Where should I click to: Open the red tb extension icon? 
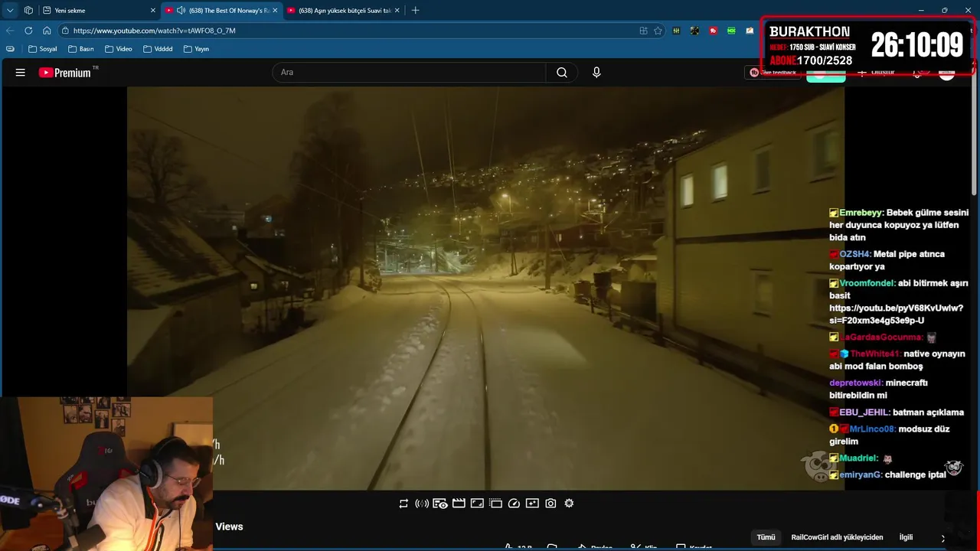point(713,31)
